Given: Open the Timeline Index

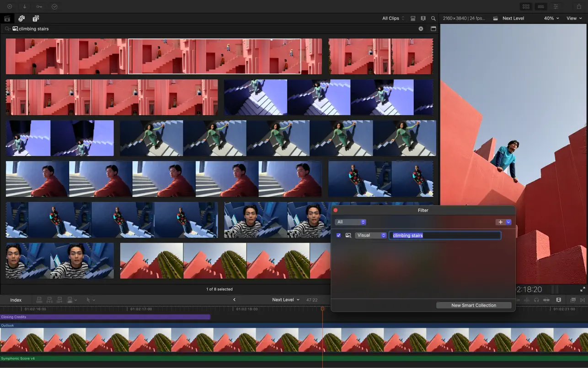Looking at the screenshot, I should click(x=16, y=299).
